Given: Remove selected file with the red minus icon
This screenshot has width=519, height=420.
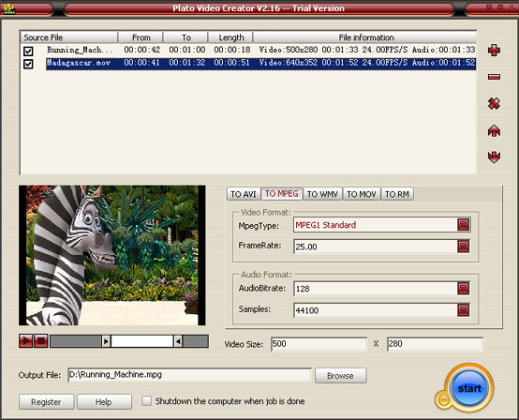Looking at the screenshot, I should (x=494, y=77).
